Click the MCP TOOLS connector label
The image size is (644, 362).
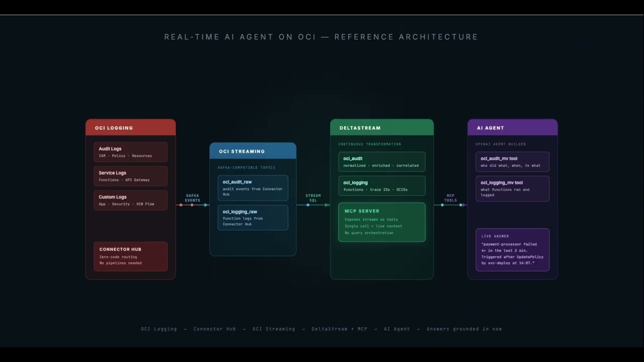450,198
